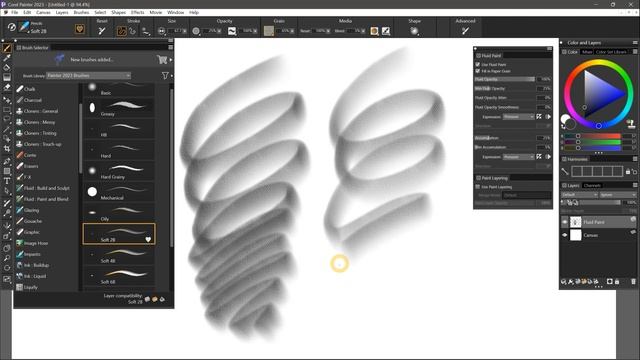Click the Advanced brush controls icon
This screenshot has height=360, width=640.
tap(465, 31)
